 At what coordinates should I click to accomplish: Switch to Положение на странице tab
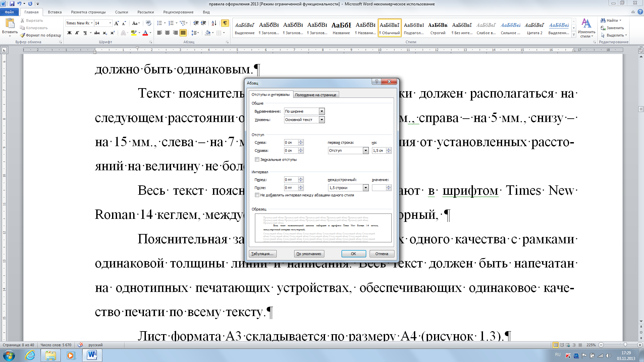[x=315, y=95]
